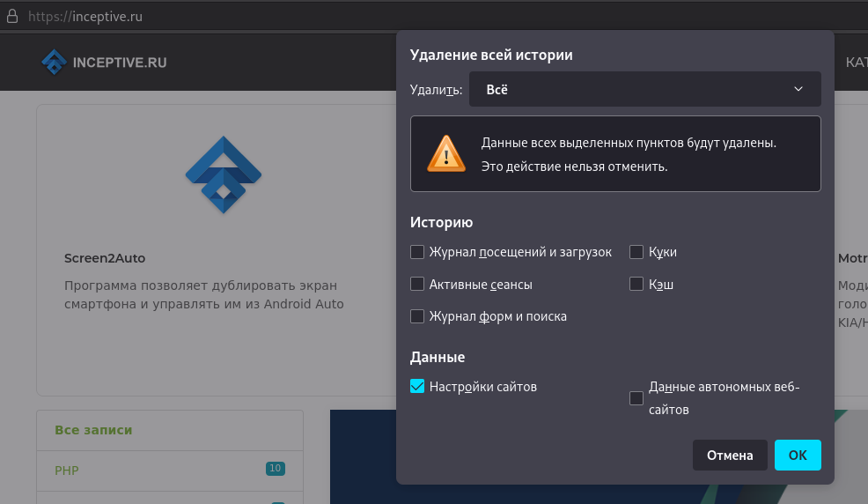This screenshot has height=504, width=868.
Task: Click the Inceptive logo icon in the header
Action: tap(54, 62)
